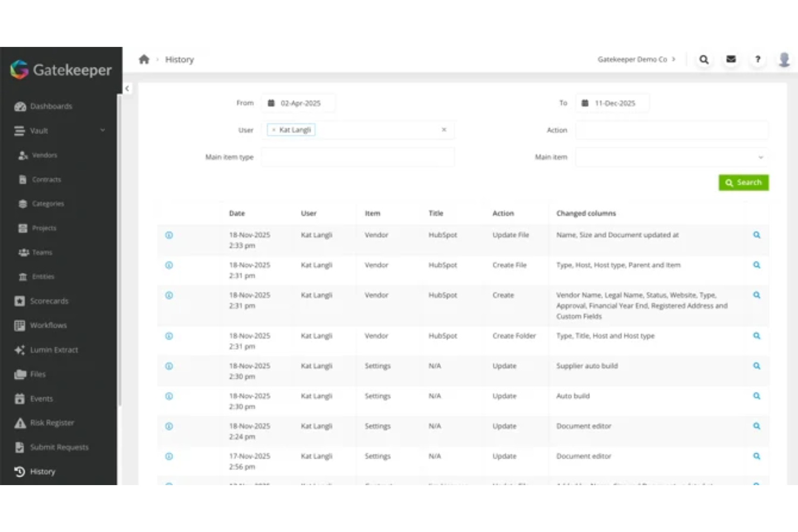Open Lumin Extract from the sidebar
The height and width of the screenshot is (532, 798).
[53, 349]
